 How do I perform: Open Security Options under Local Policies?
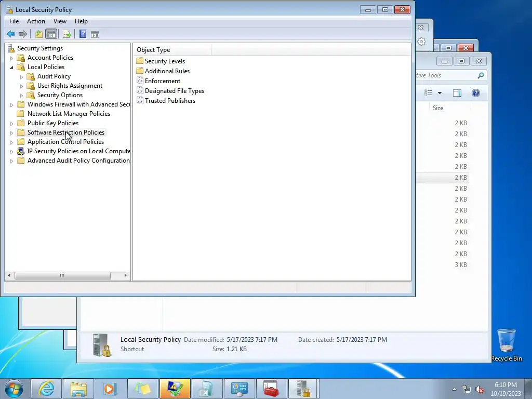point(60,95)
